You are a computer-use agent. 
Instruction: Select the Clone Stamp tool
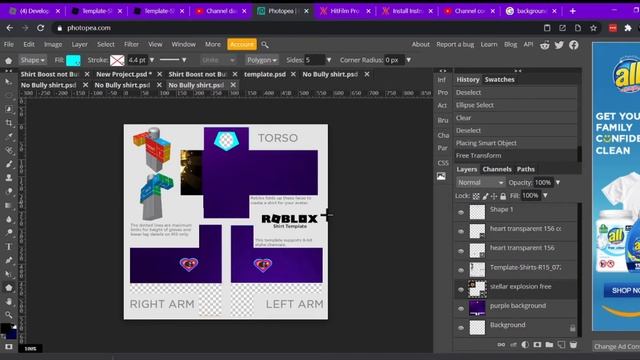(x=9, y=178)
